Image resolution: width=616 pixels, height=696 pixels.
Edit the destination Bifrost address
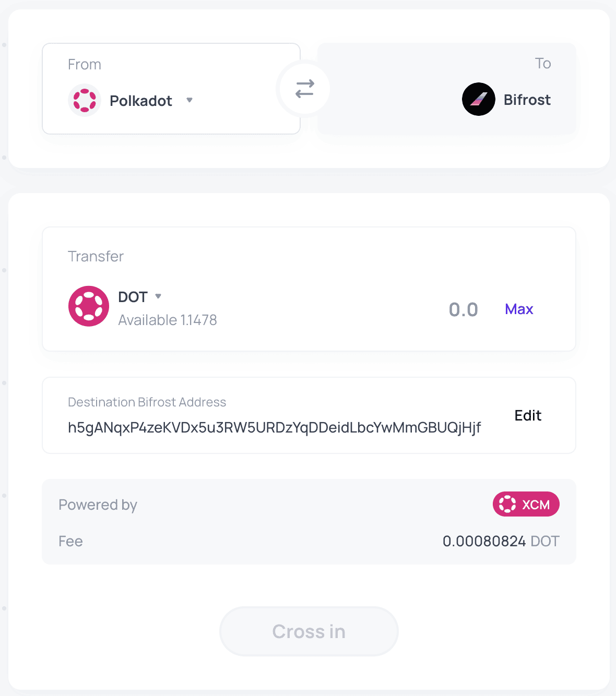coord(528,415)
